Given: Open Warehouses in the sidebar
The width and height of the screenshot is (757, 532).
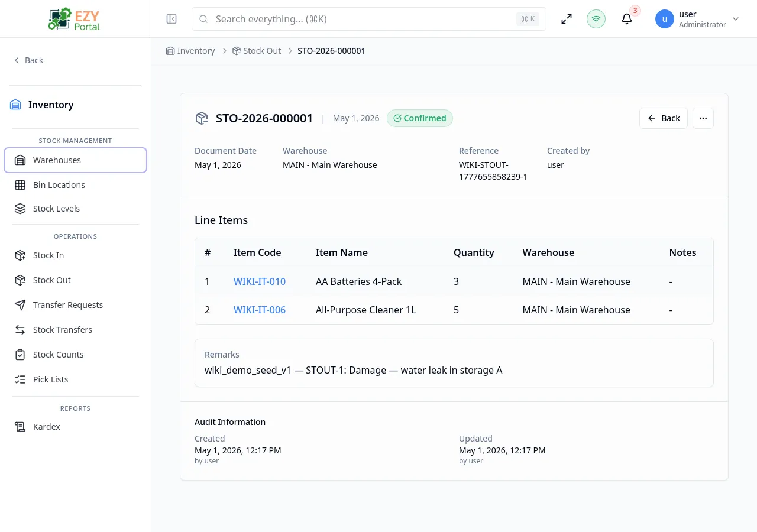Looking at the screenshot, I should tap(75, 160).
